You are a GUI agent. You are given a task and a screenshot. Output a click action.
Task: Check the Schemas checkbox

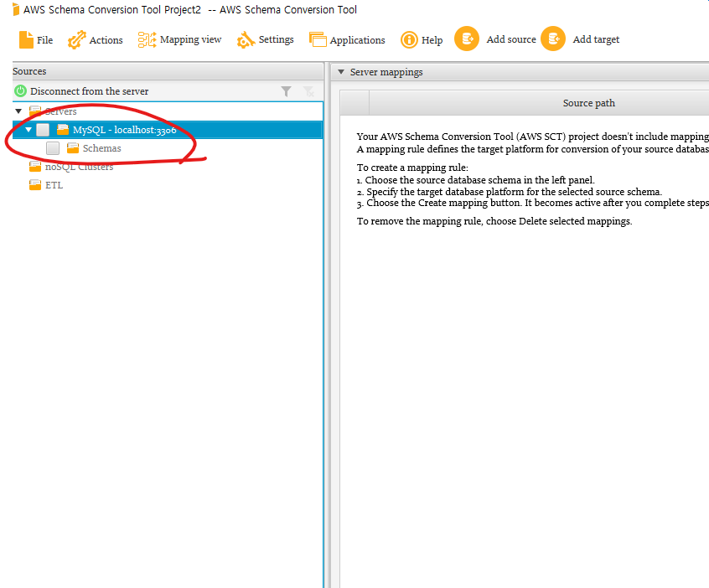(x=53, y=148)
